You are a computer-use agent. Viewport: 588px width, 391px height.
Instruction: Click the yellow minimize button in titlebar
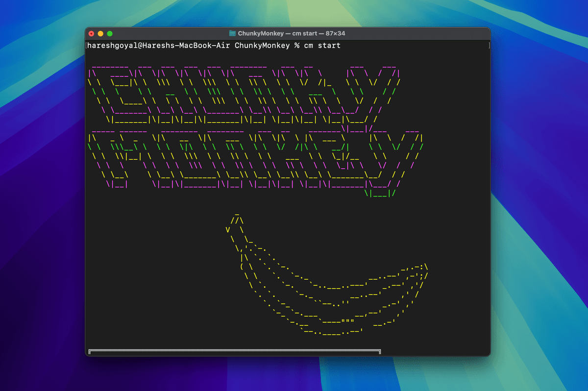[x=99, y=33]
